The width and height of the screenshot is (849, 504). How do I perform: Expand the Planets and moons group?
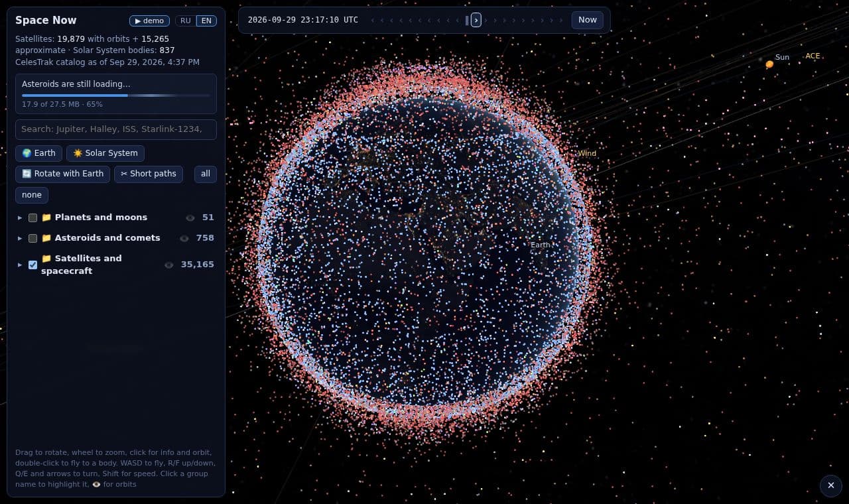click(20, 218)
